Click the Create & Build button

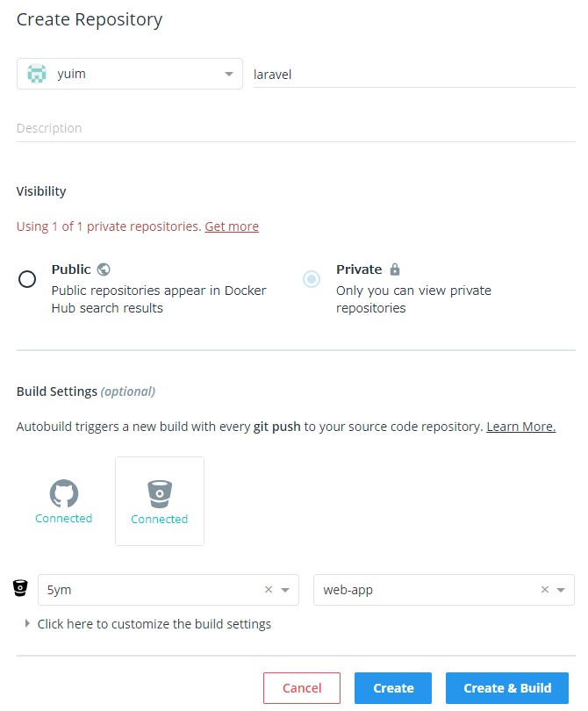507,688
